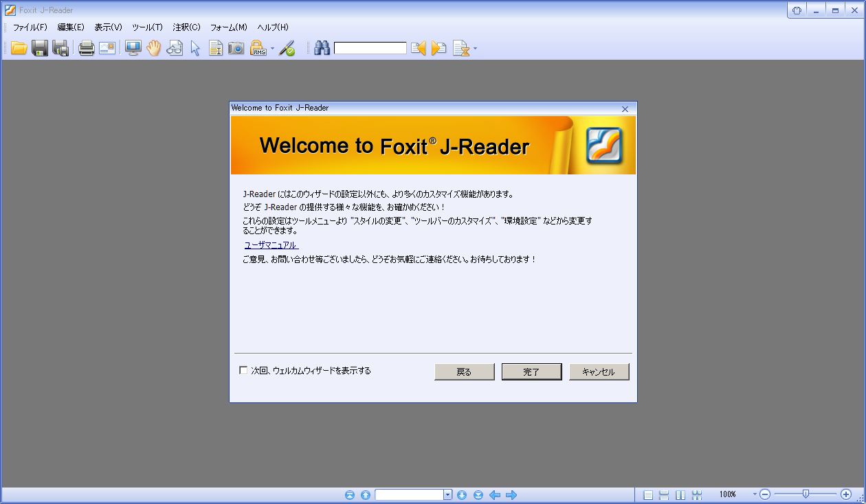The height and width of the screenshot is (504, 866).
Task: Click the キャンセル button
Action: (599, 371)
